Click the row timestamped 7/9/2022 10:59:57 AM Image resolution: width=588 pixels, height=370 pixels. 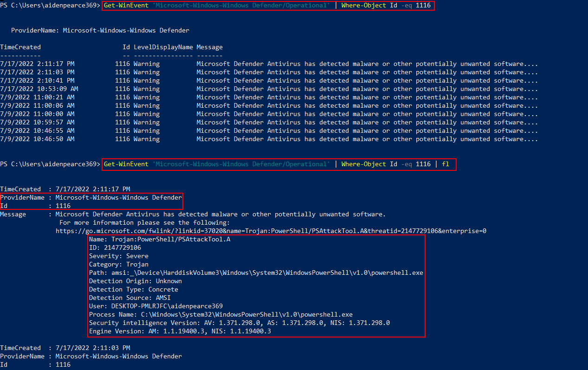(x=269, y=123)
